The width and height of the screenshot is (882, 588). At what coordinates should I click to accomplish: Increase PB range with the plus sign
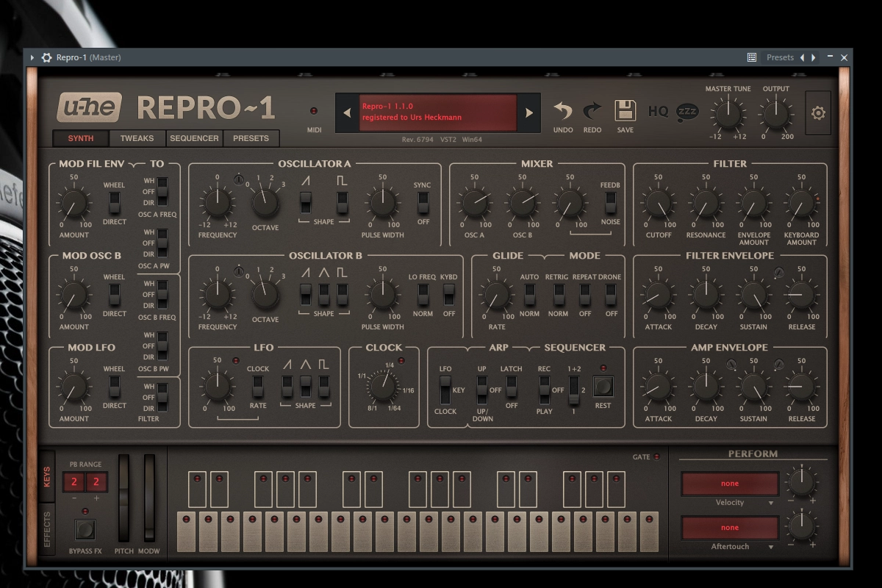click(96, 498)
